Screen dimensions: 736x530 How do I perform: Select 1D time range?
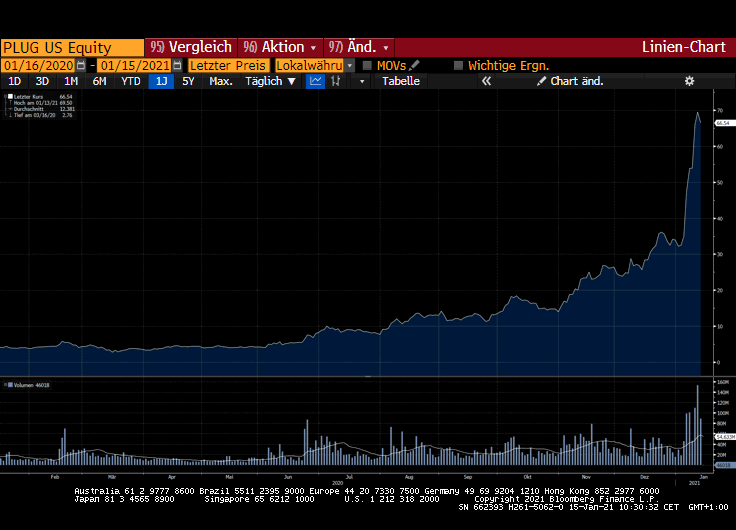click(15, 81)
